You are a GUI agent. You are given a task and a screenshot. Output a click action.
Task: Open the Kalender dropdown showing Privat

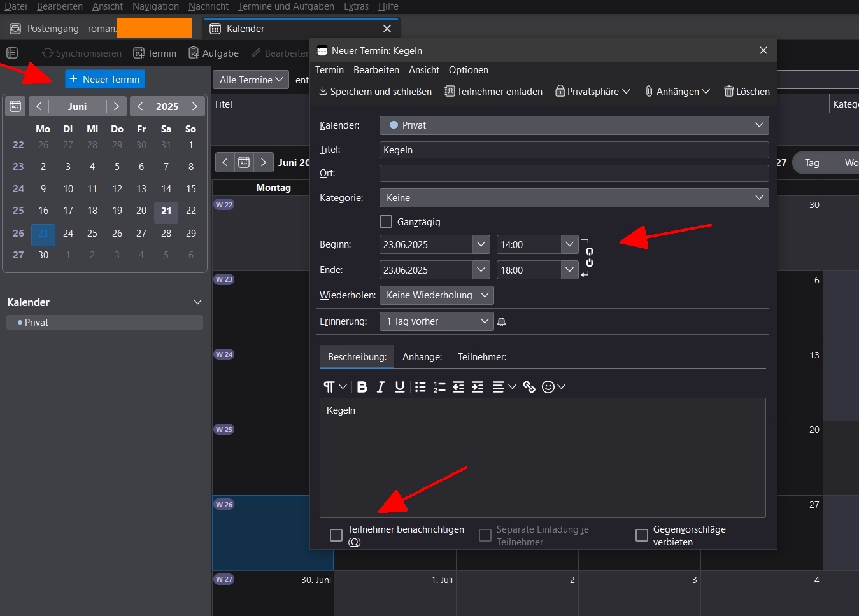[x=574, y=125]
